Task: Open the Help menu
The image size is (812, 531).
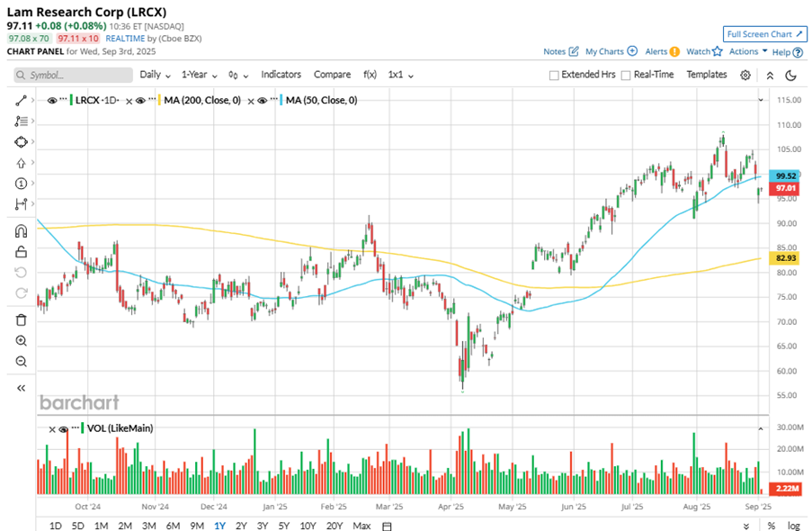Action: pyautogui.click(x=788, y=52)
